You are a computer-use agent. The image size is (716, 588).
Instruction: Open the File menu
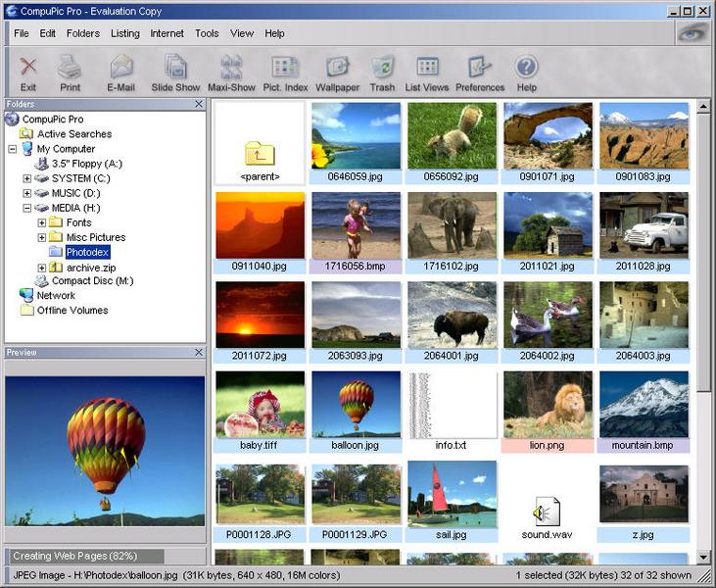coord(21,33)
